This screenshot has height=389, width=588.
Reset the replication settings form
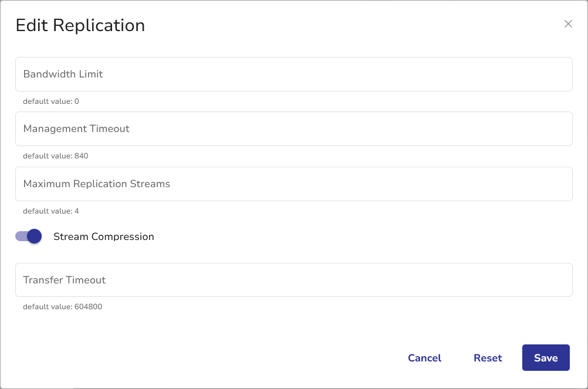(488, 358)
